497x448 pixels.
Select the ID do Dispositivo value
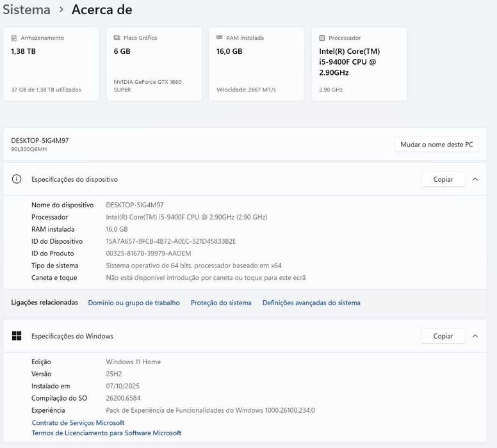[170, 241]
